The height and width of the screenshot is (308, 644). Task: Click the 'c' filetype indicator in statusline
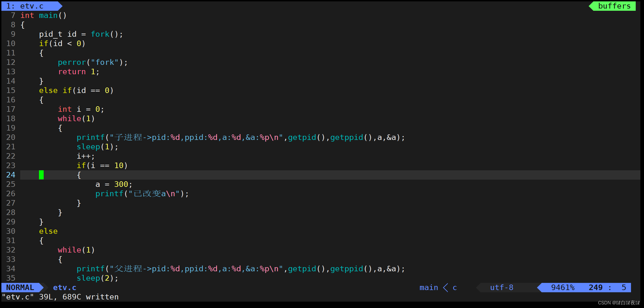pos(455,288)
